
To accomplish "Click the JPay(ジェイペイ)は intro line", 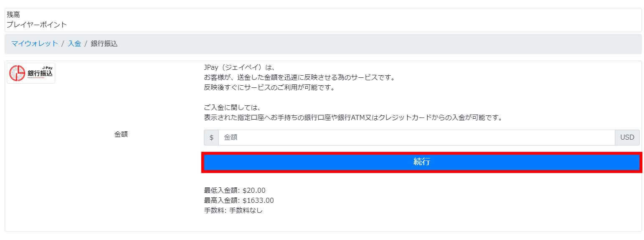I will (x=238, y=68).
